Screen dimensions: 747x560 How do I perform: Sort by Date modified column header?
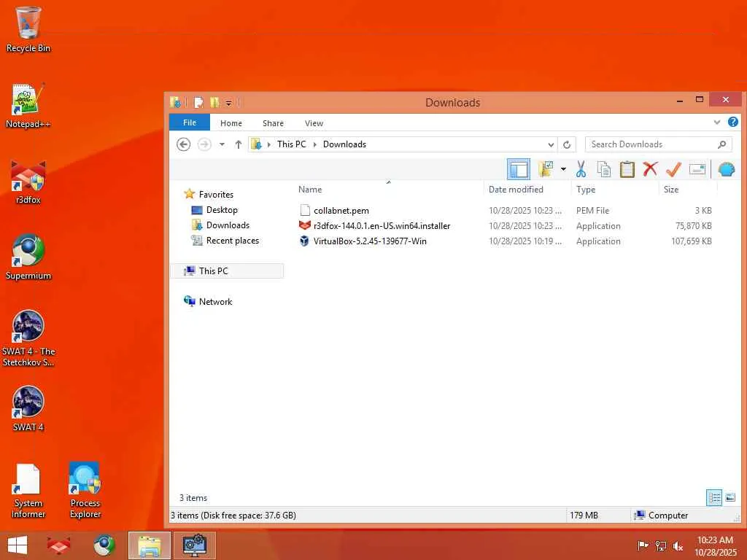pos(516,190)
